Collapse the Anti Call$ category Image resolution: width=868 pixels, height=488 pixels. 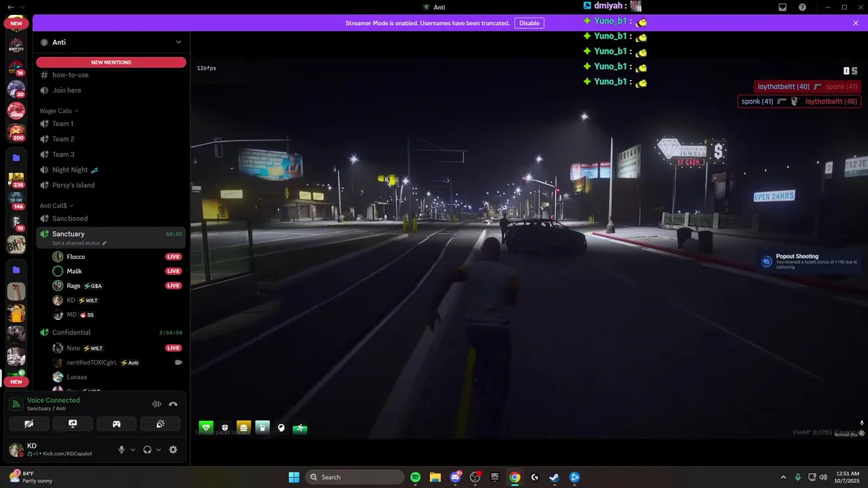pos(56,205)
